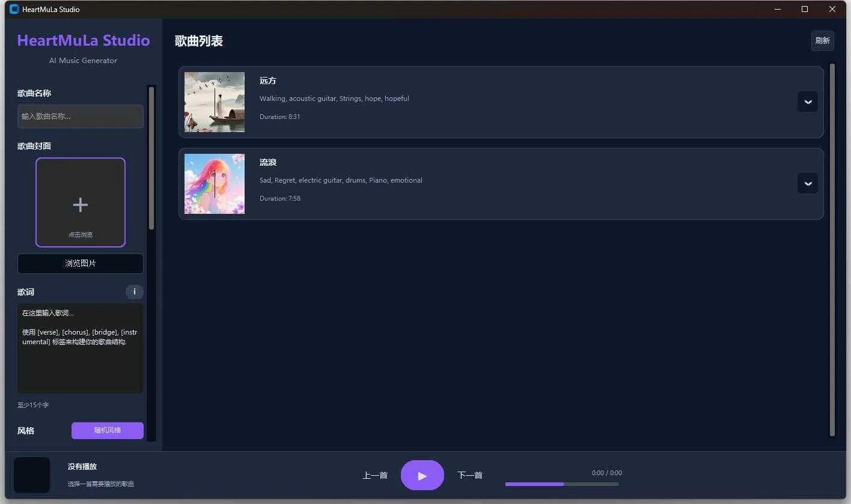The width and height of the screenshot is (851, 504).
Task: Open the lyrics info tooltip icon
Action: (x=135, y=292)
